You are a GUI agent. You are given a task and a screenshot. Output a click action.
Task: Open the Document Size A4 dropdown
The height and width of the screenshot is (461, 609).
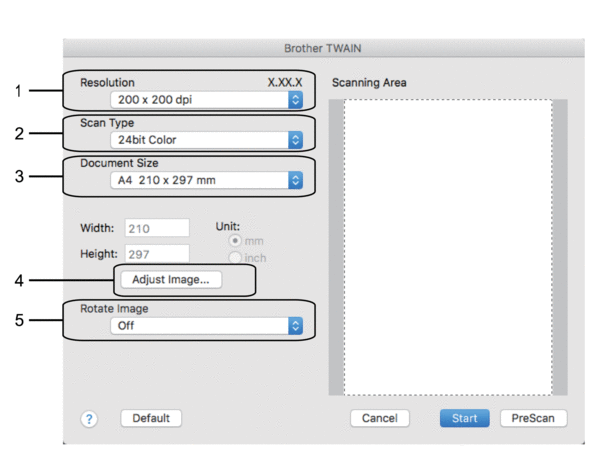click(x=206, y=180)
